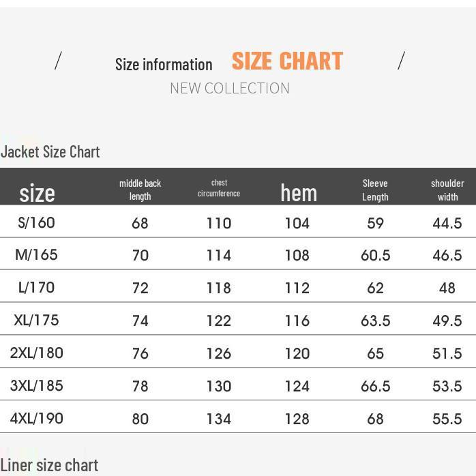Select the S/160 size row label

37,223
